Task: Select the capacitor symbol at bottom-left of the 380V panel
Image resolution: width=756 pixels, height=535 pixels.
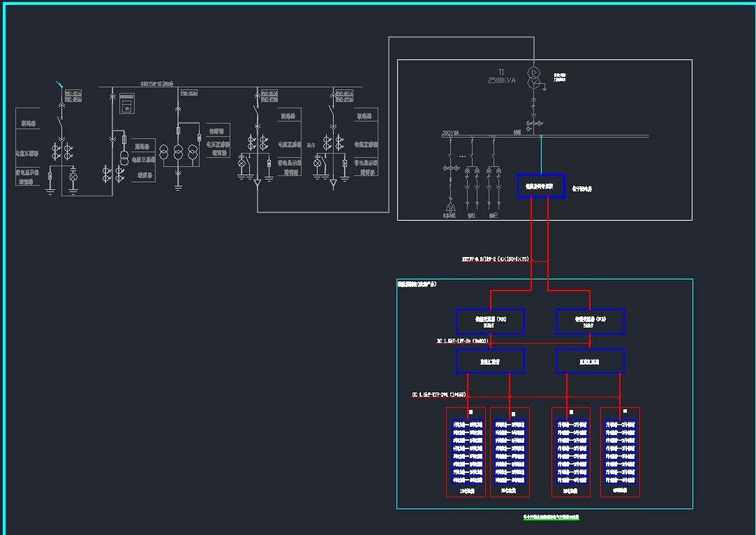Action: (450, 208)
